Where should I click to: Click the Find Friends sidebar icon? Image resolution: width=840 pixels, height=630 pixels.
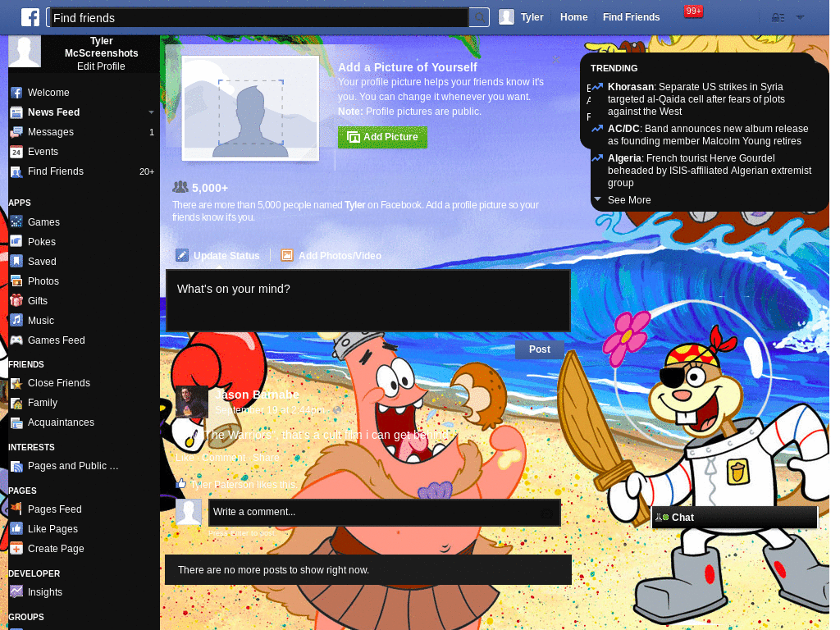pos(16,172)
